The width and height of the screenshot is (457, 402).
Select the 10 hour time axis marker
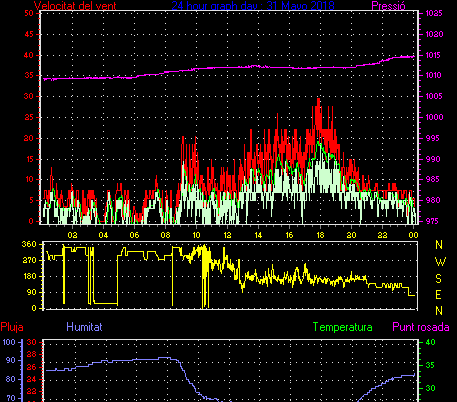196,235
